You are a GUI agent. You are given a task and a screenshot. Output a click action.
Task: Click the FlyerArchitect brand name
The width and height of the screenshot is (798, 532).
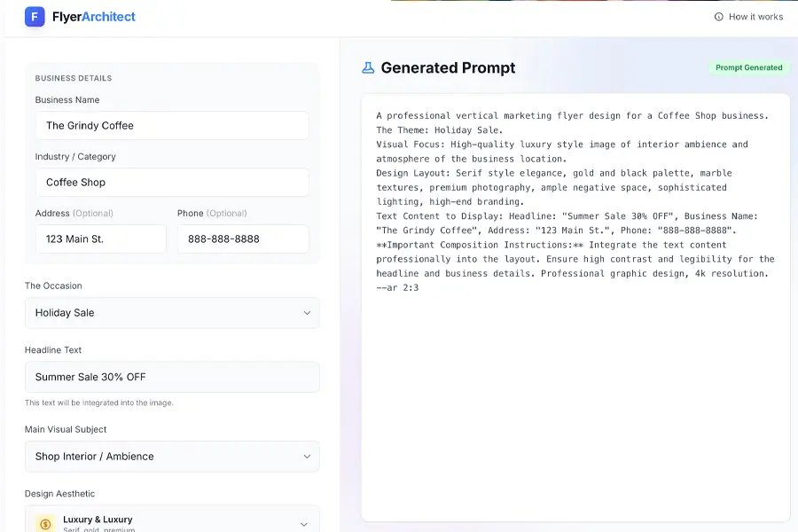[x=94, y=17]
